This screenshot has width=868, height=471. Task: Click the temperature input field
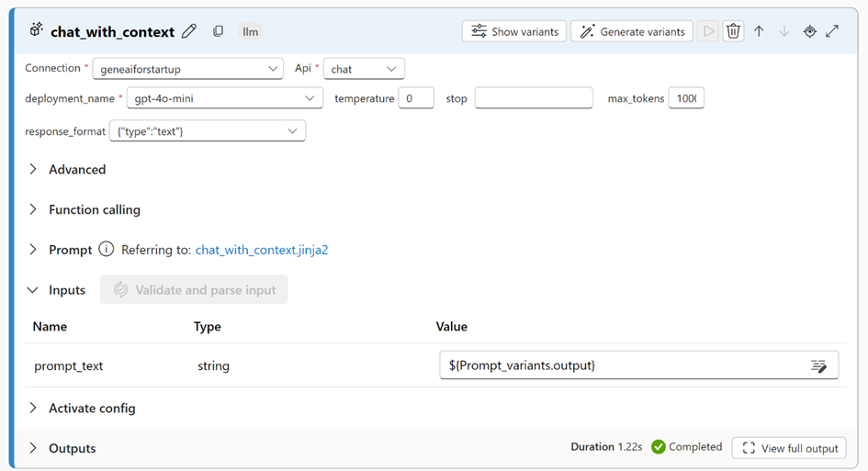[x=415, y=98]
